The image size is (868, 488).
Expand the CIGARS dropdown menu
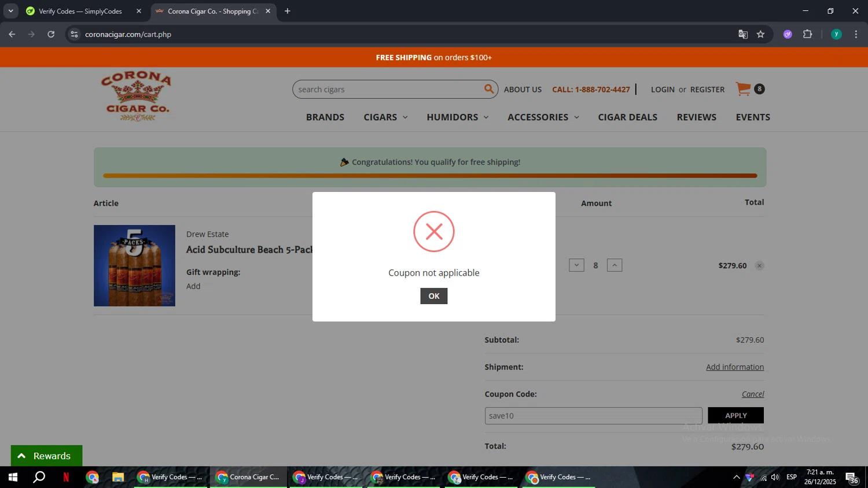385,117
